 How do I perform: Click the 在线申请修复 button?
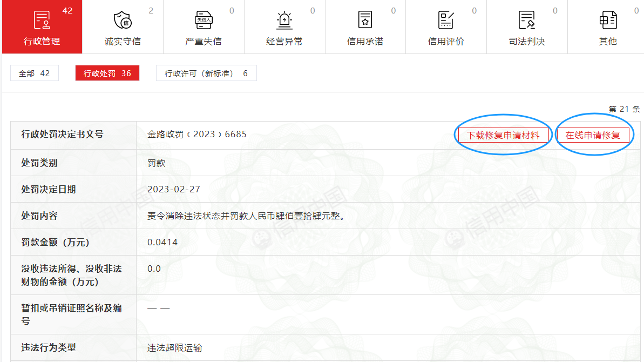click(x=593, y=135)
